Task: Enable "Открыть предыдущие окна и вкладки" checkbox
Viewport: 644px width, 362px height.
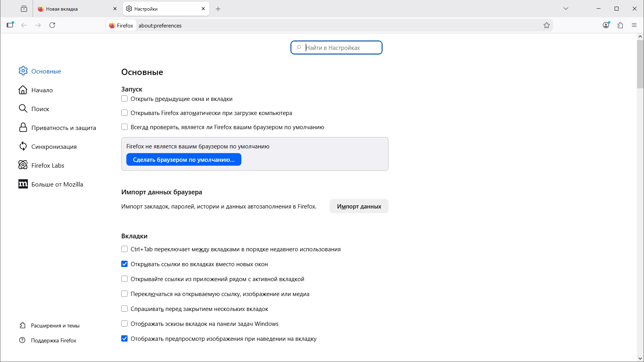Action: (124, 99)
